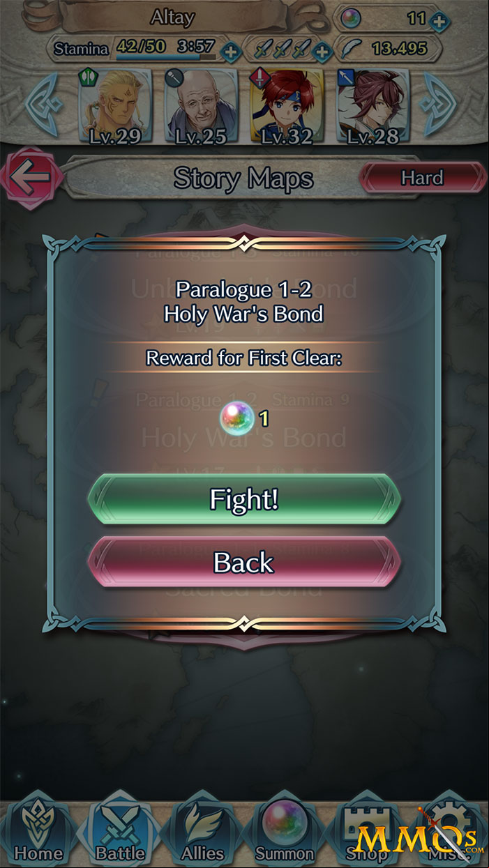Add orbs with the plus icon
Image resolution: width=489 pixels, height=868 pixels.
pyautogui.click(x=439, y=20)
